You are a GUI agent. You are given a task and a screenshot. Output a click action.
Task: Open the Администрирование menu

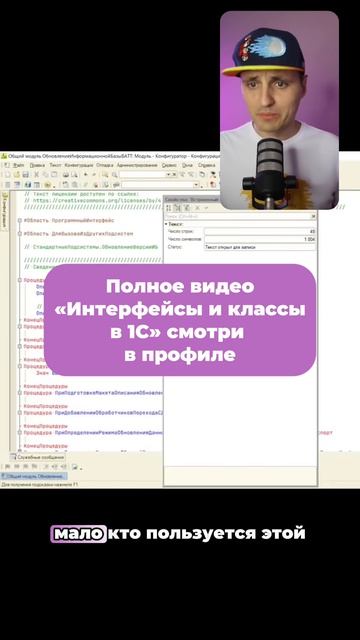click(137, 165)
